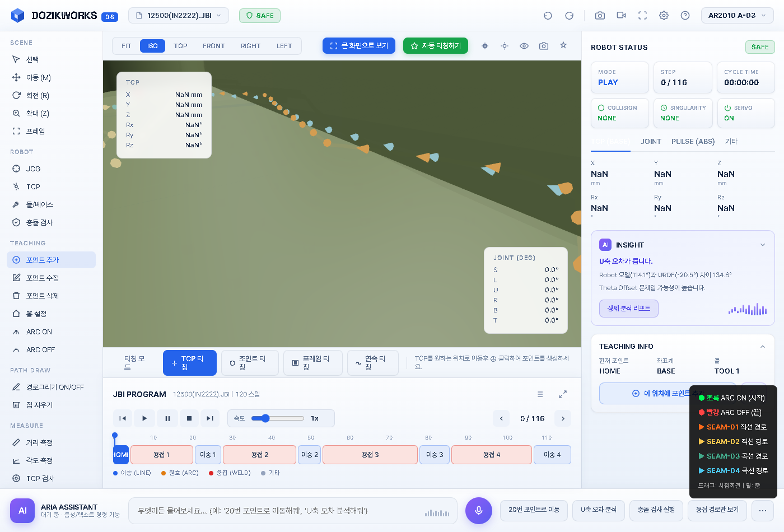784x532 pixels.
Task: Go to the previous step with the left chevron
Action: [x=501, y=418]
